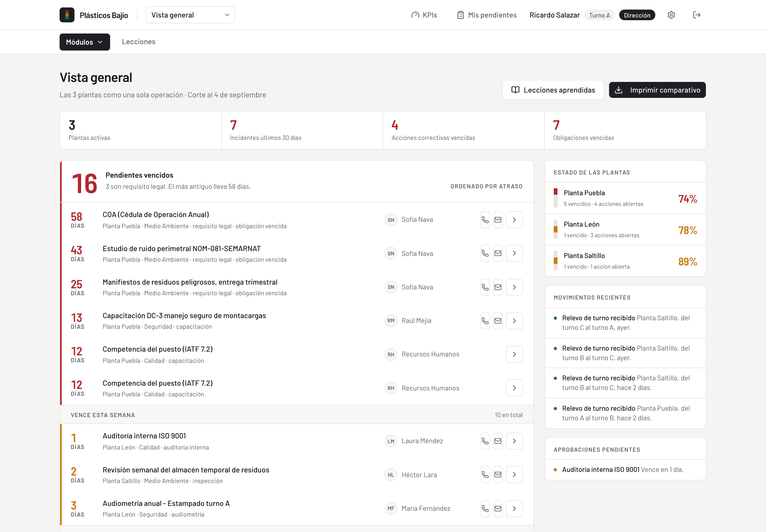
Task: Phone icon on Estudio de ruido perimetral row
Action: coord(485,253)
